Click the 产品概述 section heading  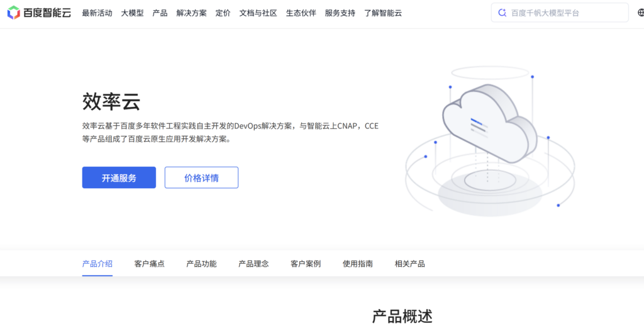pos(402,316)
